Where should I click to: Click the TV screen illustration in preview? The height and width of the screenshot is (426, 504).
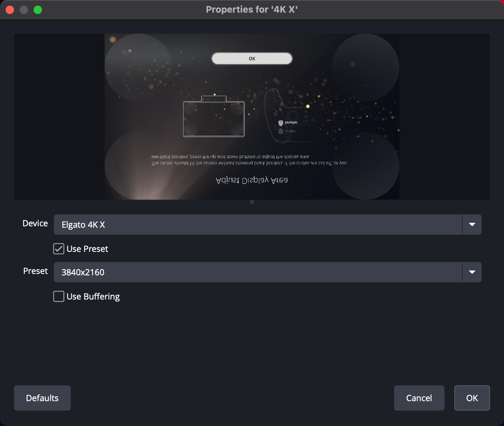[x=214, y=119]
